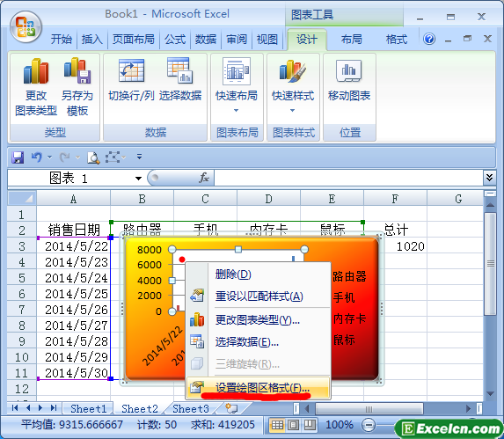Click 移动图表 ribbon icon
This screenshot has height=439, width=504.
click(349, 80)
